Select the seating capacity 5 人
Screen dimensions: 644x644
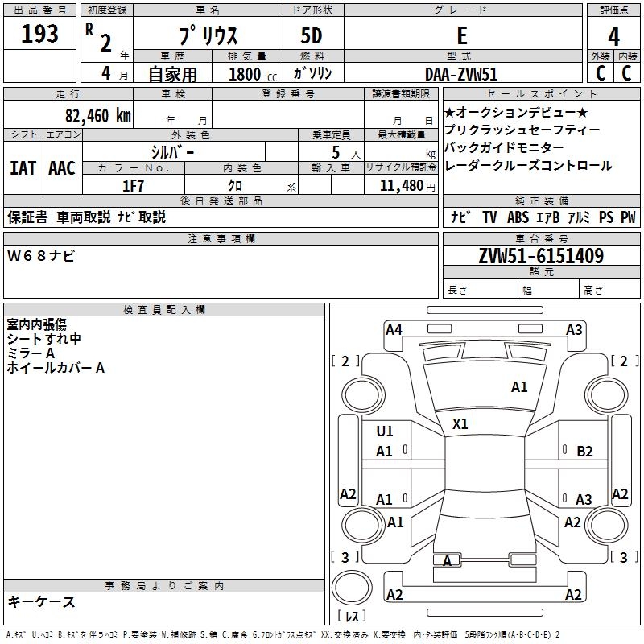346,153
